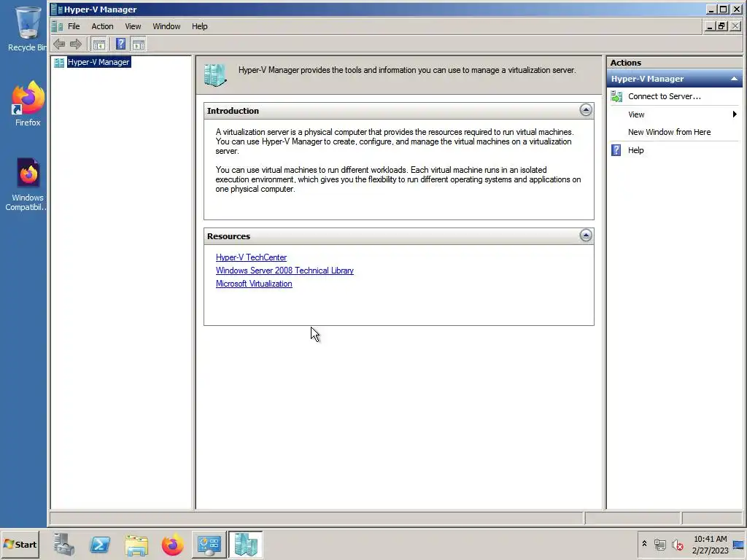Launch Firefox from the taskbar

point(172,545)
